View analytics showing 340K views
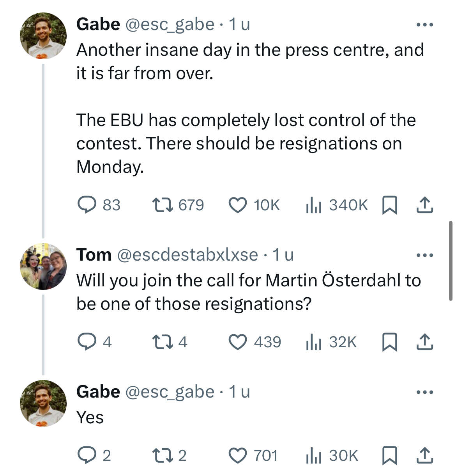 pos(314,205)
